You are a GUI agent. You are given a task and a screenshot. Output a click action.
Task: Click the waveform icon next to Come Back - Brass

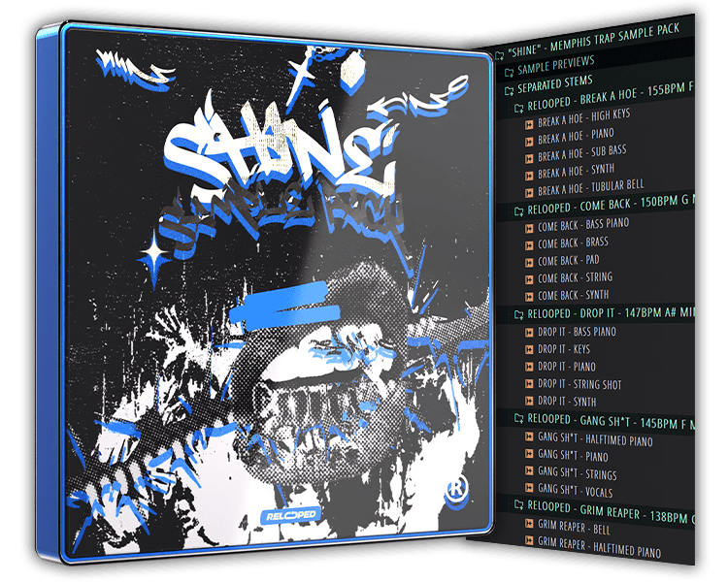527,242
